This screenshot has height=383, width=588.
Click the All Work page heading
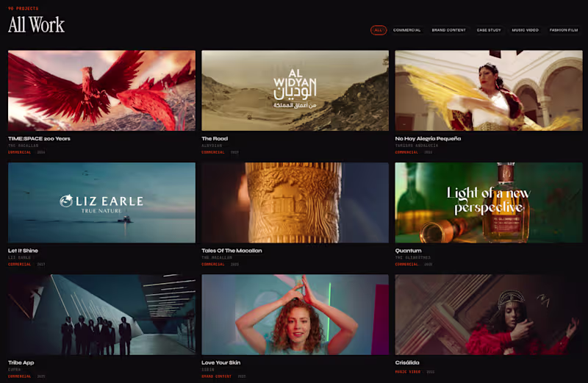(36, 25)
